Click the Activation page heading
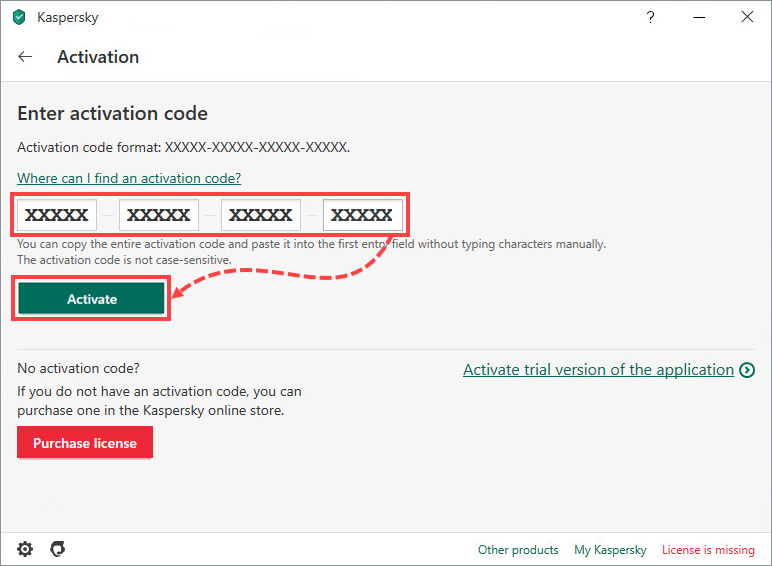 point(98,57)
